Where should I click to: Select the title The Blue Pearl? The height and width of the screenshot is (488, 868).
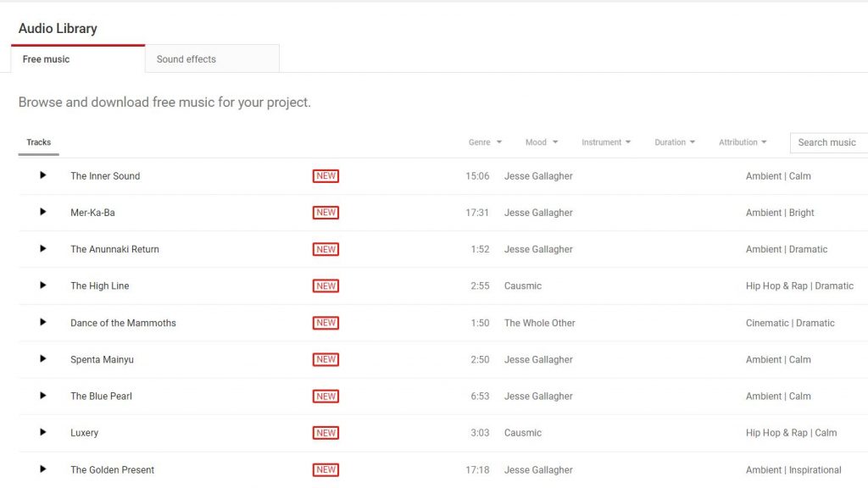pyautogui.click(x=102, y=396)
